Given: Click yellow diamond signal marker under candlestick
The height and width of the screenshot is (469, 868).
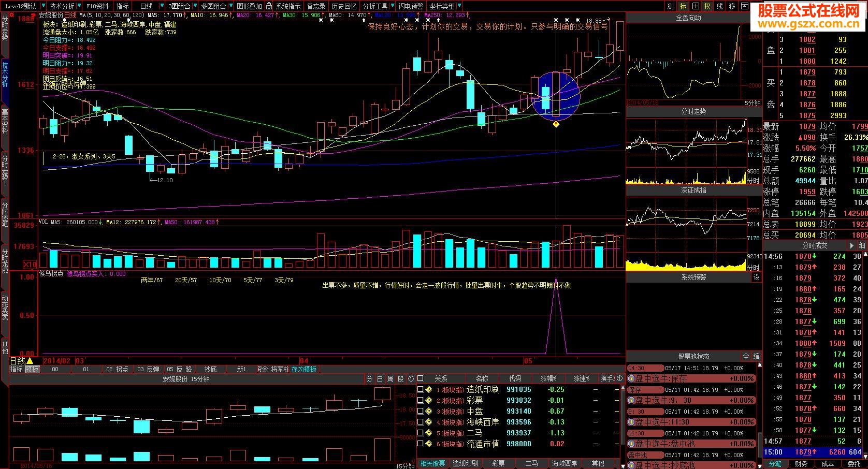Looking at the screenshot, I should (x=556, y=124).
